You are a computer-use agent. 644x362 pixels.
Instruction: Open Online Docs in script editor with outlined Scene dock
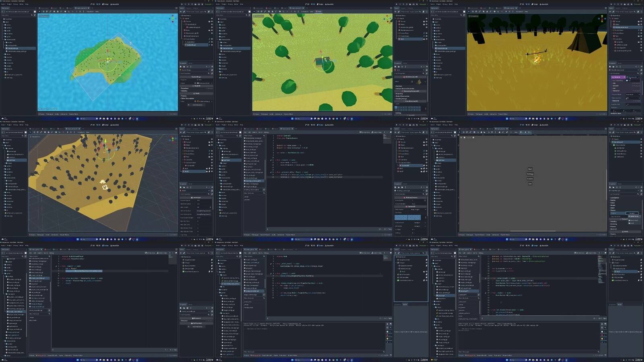click(365, 253)
